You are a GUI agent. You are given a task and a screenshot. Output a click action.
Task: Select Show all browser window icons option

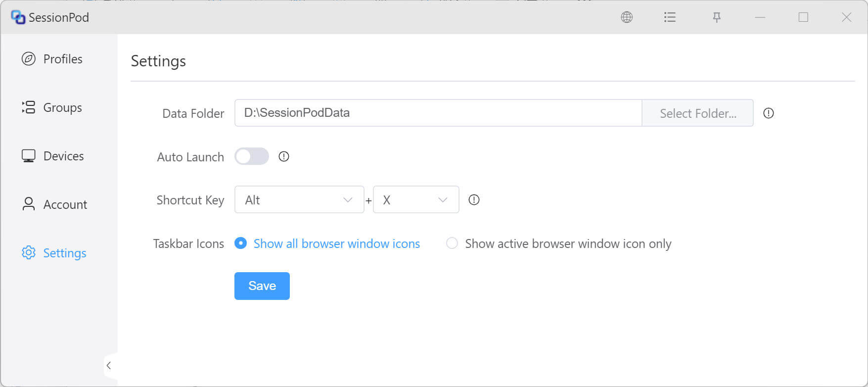coord(327,243)
